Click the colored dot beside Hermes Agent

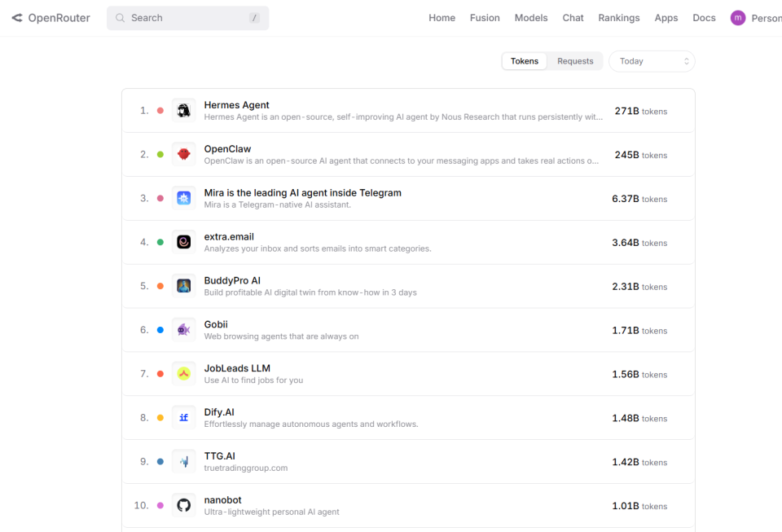tap(160, 111)
